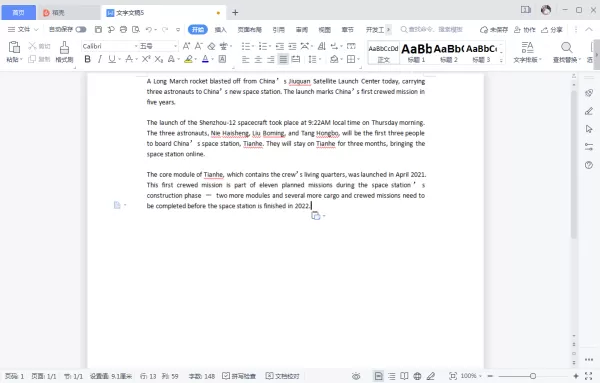Switch to web layout globe icon
Screen dimensions: 600x383
417,376
